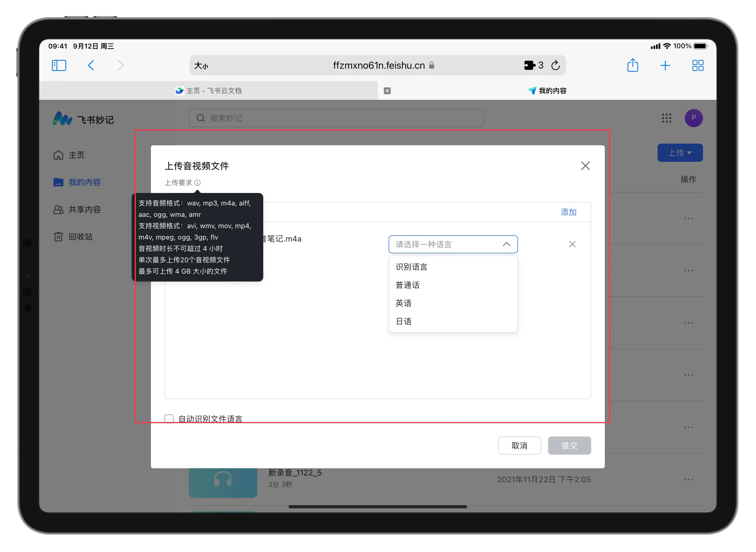Viewport: 756px width, 552px height.
Task: Select the 我的内容 browser tab
Action: click(547, 91)
